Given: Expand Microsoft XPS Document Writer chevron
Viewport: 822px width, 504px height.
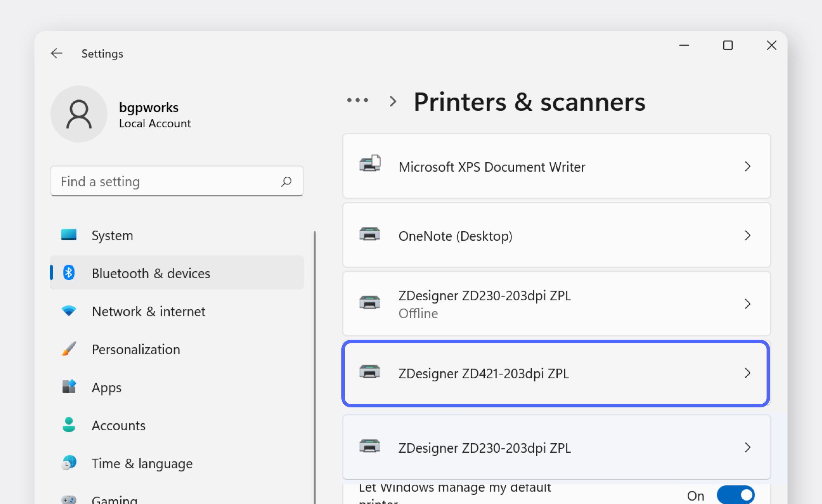Looking at the screenshot, I should [x=748, y=166].
